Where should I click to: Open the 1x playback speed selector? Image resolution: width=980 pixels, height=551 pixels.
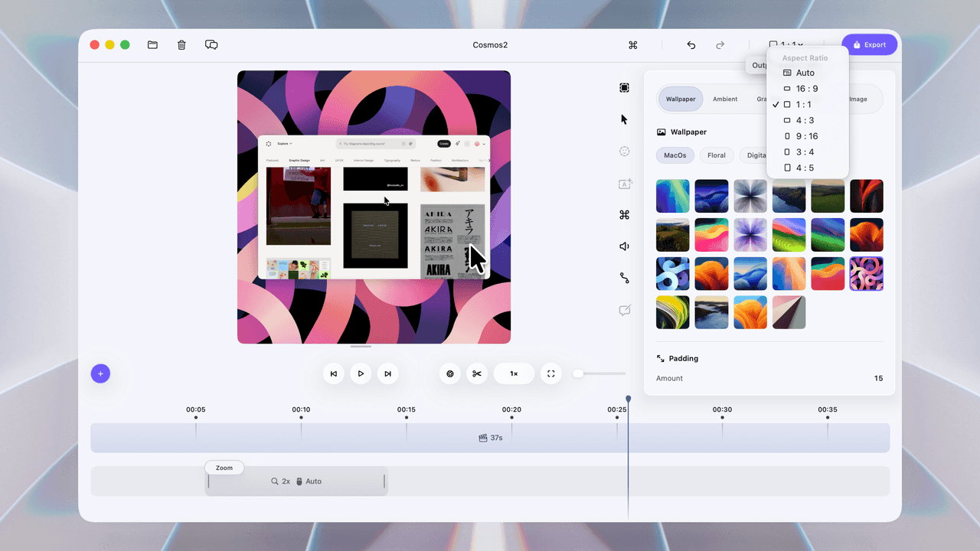pos(514,373)
